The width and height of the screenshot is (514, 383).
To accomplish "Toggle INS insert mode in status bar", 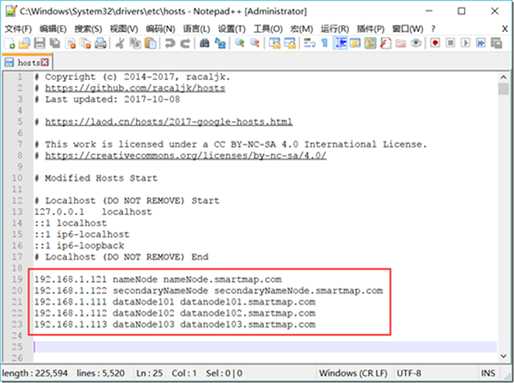I will pos(488,373).
